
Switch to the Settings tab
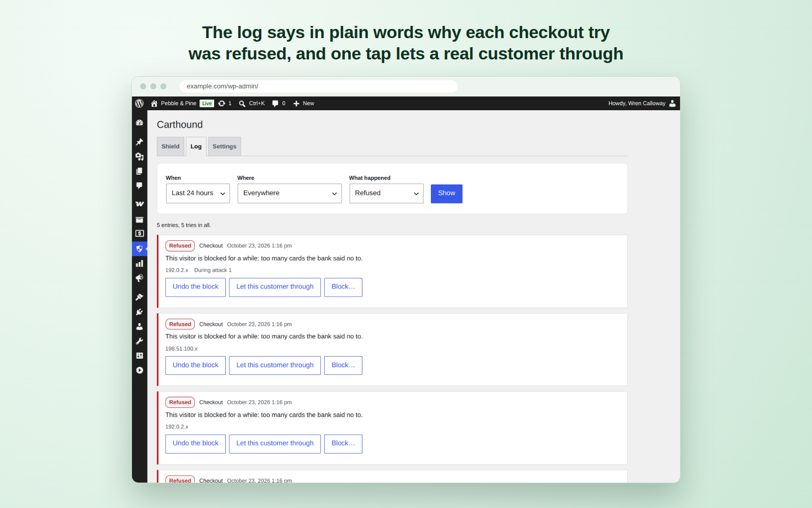tap(224, 146)
